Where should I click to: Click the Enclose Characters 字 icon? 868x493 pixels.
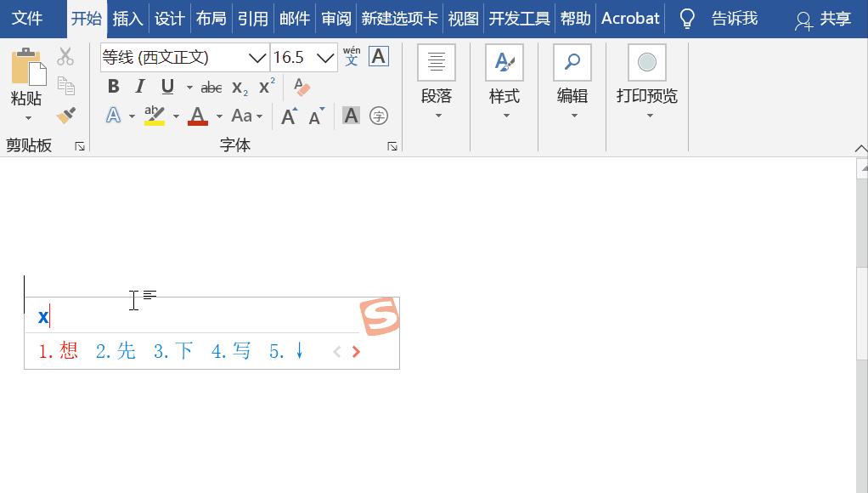378,116
